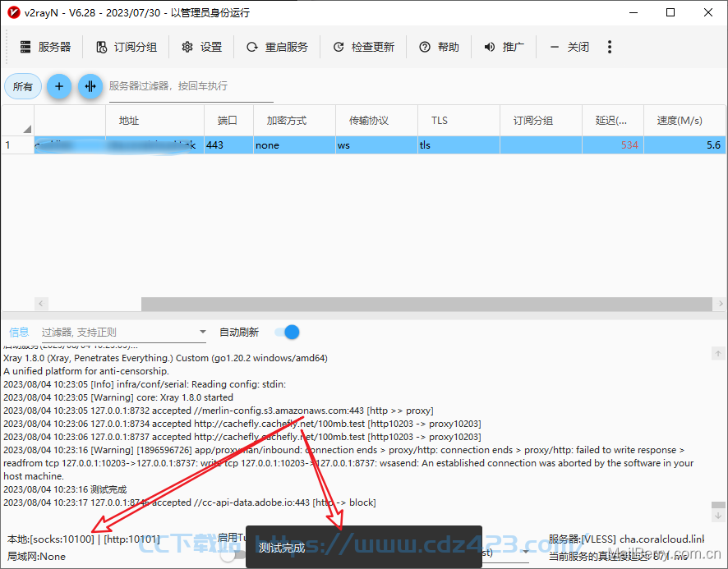Click the 本地:[socks:10100] status text
This screenshot has width=728, height=569.
click(51, 539)
